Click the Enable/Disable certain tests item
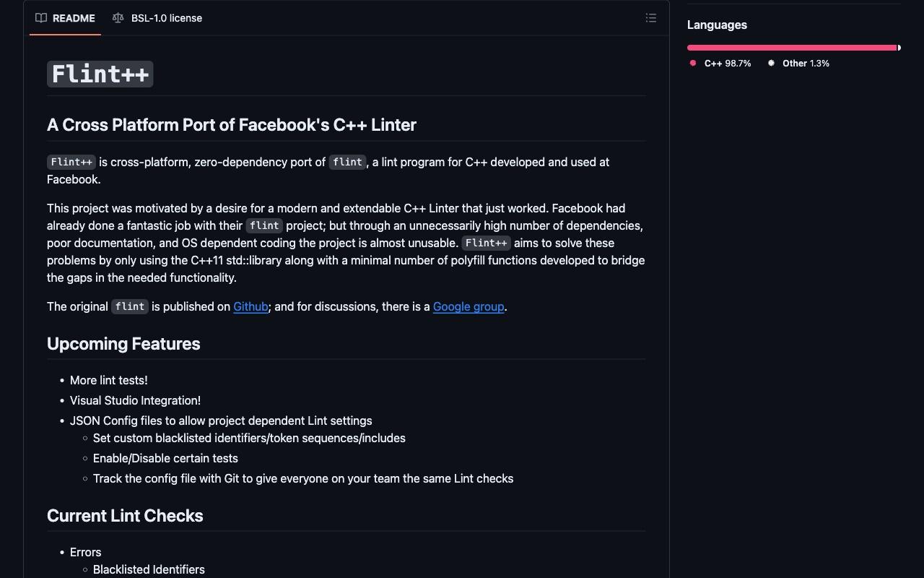Screen dimensions: 924x578 165,458
